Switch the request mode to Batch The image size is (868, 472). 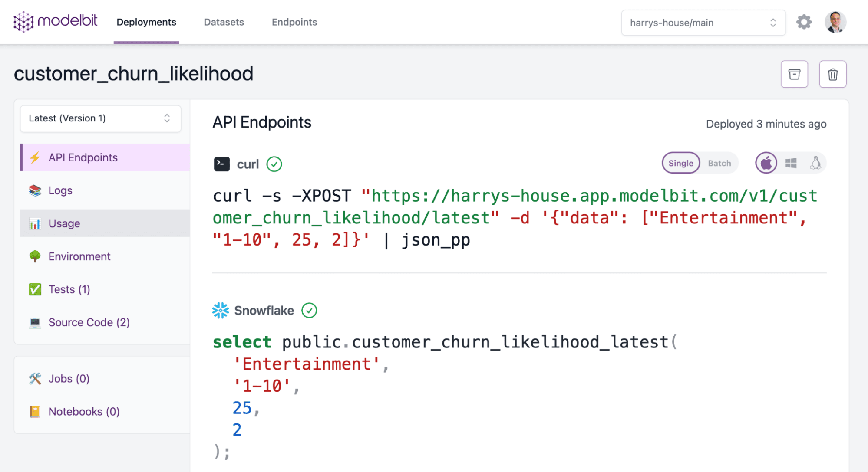[719, 163]
